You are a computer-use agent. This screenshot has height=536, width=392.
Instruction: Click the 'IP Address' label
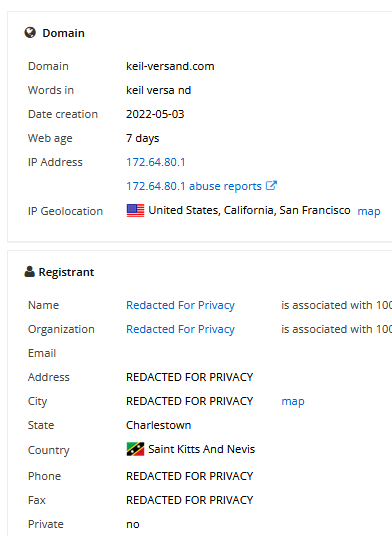(x=55, y=162)
